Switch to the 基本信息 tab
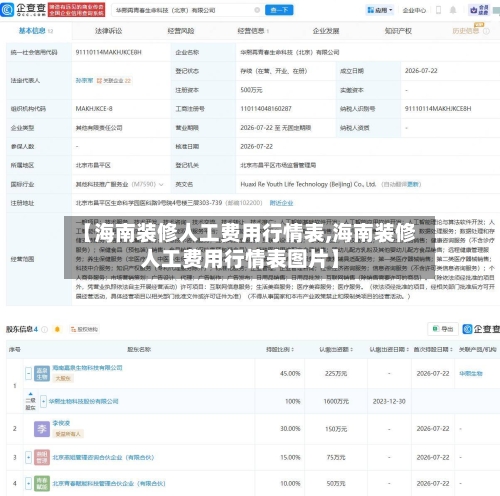 (x=35, y=31)
